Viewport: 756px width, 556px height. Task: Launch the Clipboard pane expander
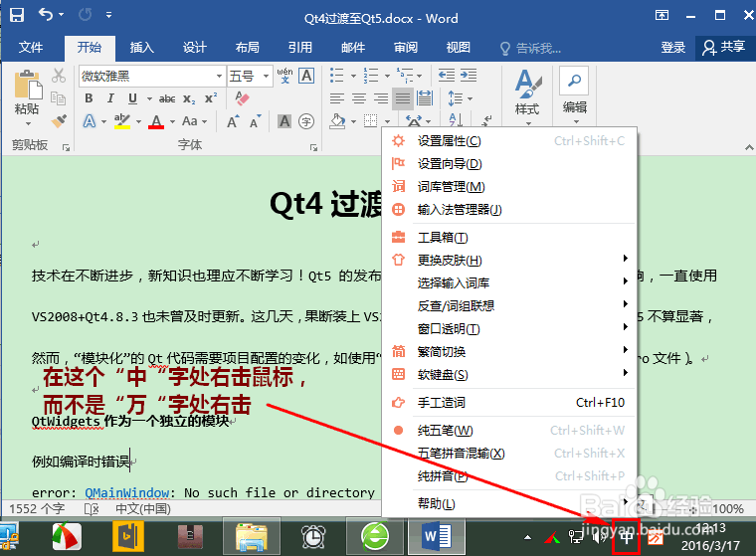point(66,147)
